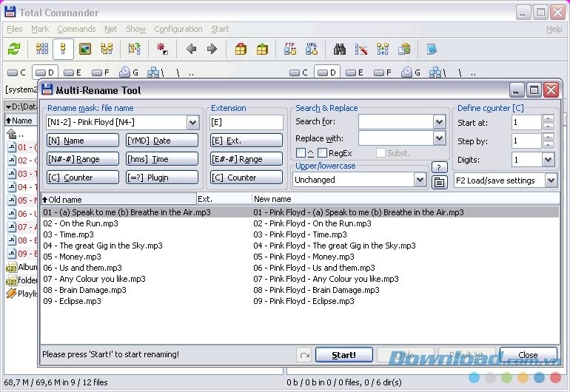Open the Configuration menu
The image size is (570, 392).
coord(178,29)
